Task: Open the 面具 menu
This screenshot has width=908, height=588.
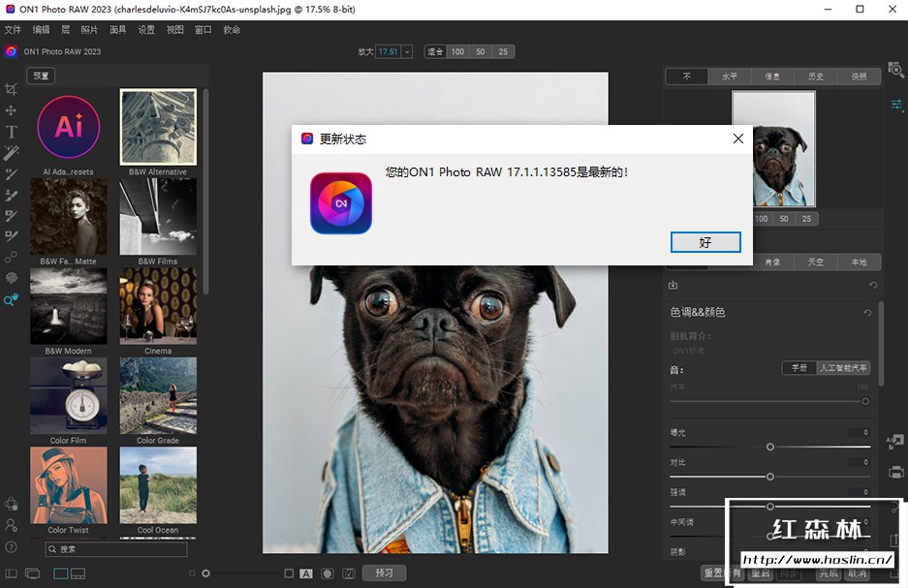Action: (x=117, y=29)
